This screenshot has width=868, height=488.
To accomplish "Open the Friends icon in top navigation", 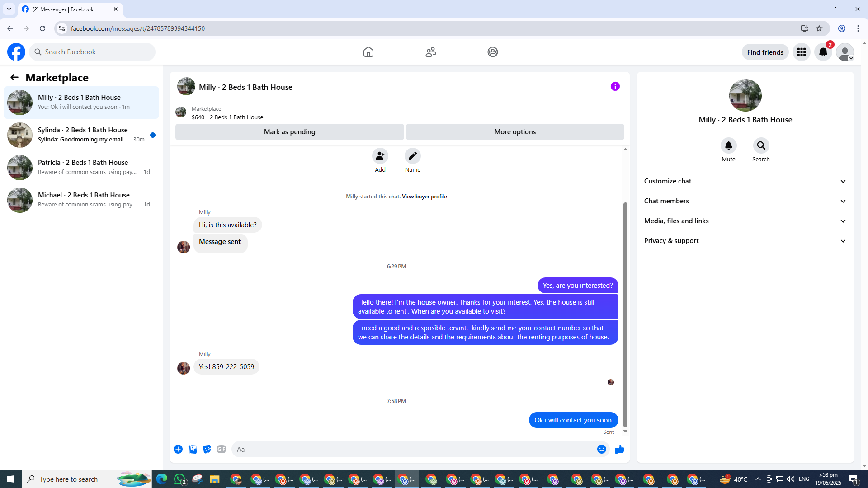I will pyautogui.click(x=431, y=52).
